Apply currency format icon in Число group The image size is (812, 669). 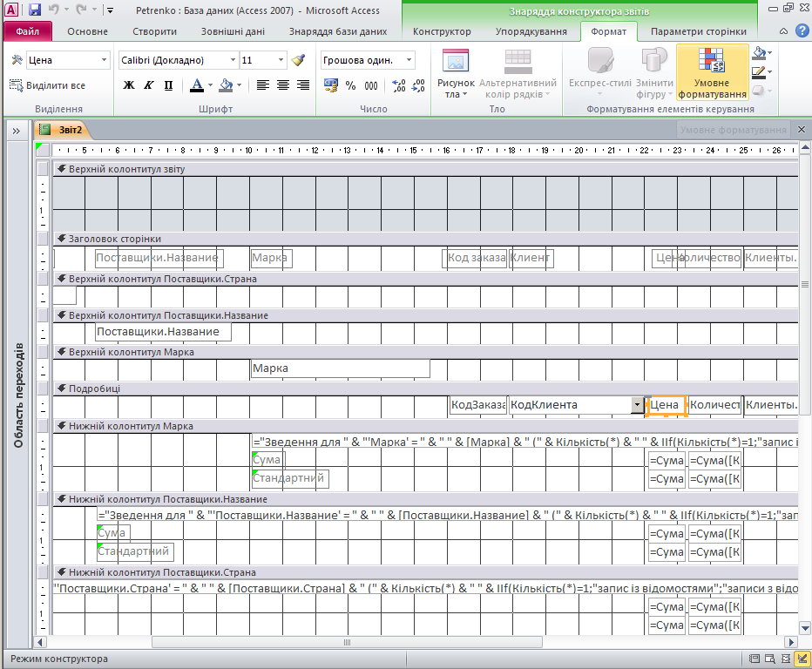tap(331, 85)
